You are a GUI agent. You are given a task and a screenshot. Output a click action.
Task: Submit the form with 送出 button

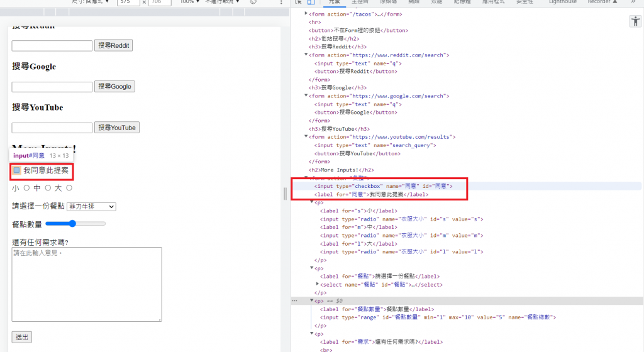(x=22, y=338)
